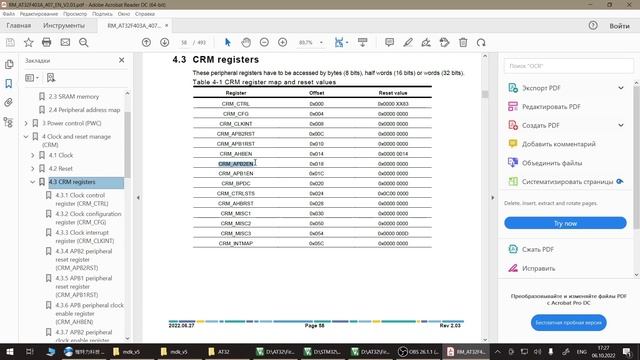Open OBS 26.1.1 from taskbar
This screenshot has height=360, width=640.
click(418, 351)
